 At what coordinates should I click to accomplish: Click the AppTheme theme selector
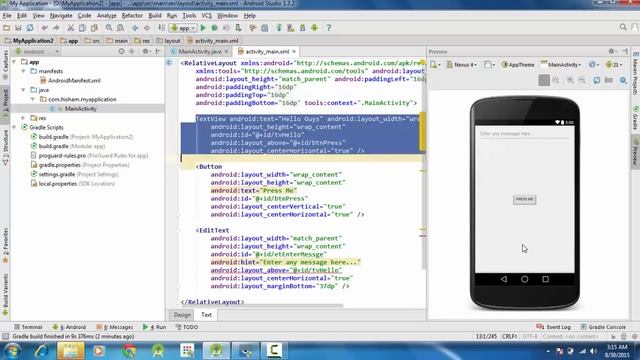[x=518, y=64]
